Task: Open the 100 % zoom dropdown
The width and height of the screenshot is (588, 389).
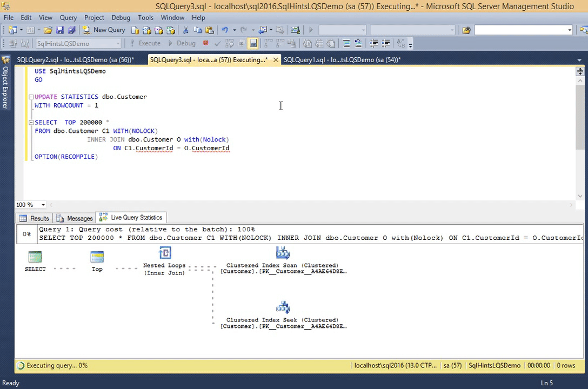Action: pos(43,205)
